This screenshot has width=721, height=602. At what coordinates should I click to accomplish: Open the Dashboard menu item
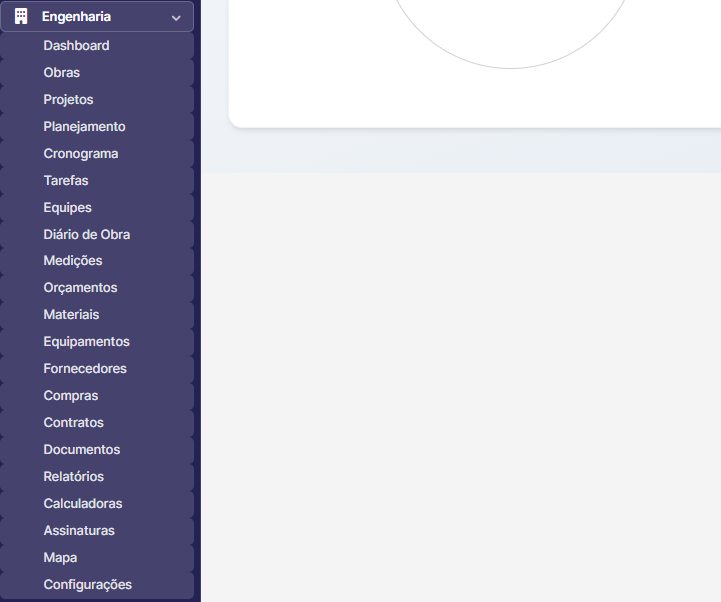pyautogui.click(x=76, y=46)
